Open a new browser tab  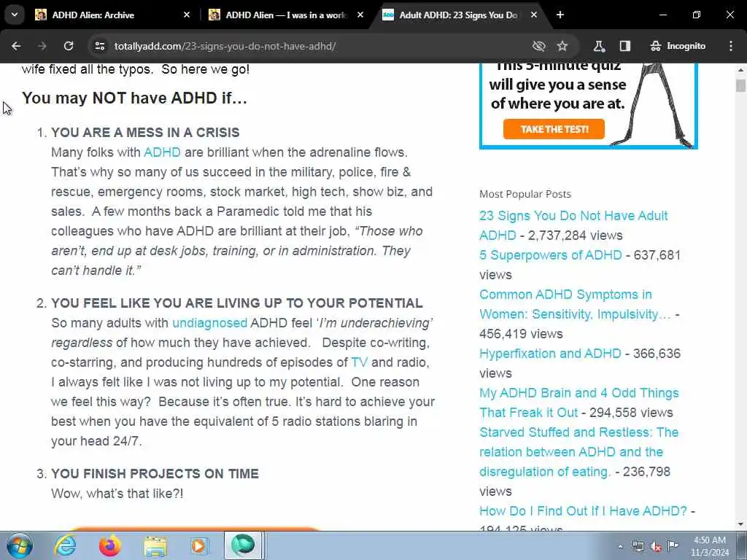tap(560, 15)
